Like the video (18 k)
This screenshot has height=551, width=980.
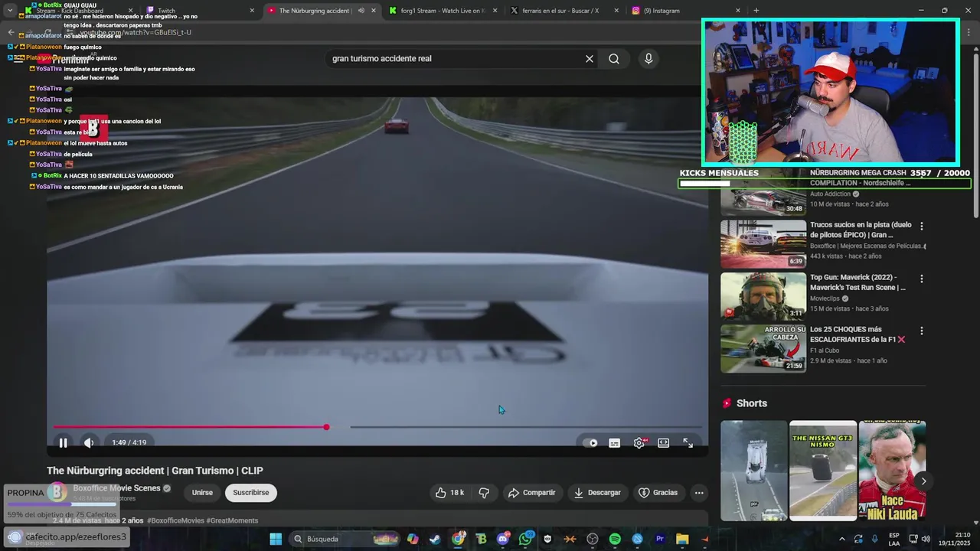tap(449, 493)
